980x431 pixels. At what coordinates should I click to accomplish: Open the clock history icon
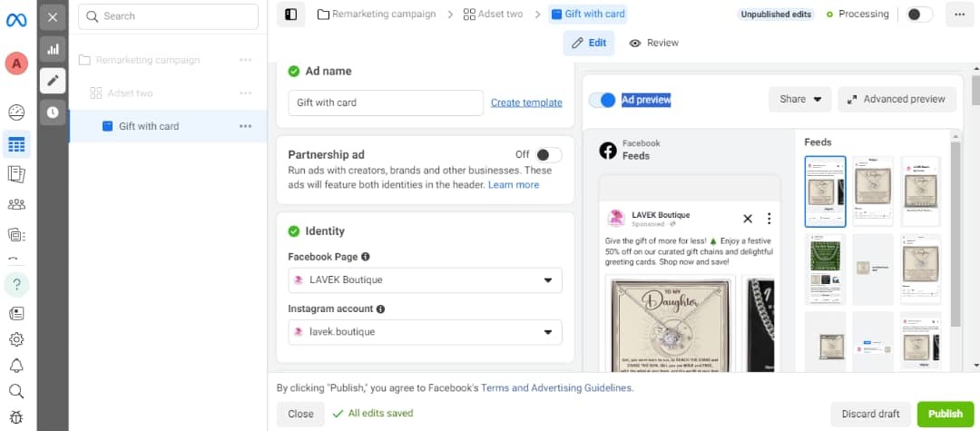[53, 113]
